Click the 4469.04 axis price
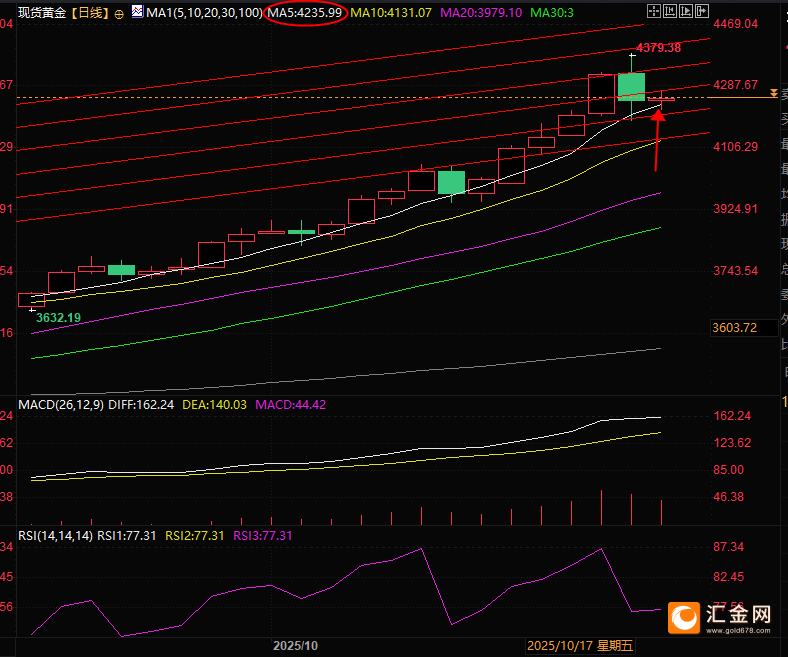The width and height of the screenshot is (788, 657). point(735,24)
